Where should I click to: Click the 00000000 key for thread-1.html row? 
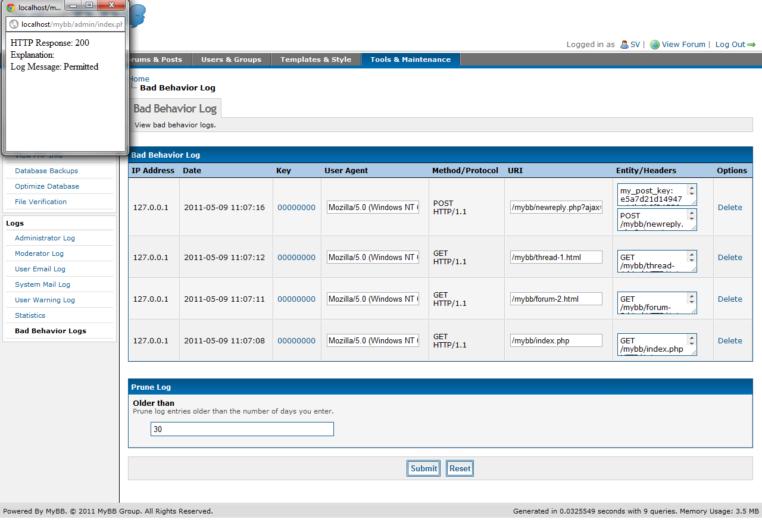click(x=296, y=258)
